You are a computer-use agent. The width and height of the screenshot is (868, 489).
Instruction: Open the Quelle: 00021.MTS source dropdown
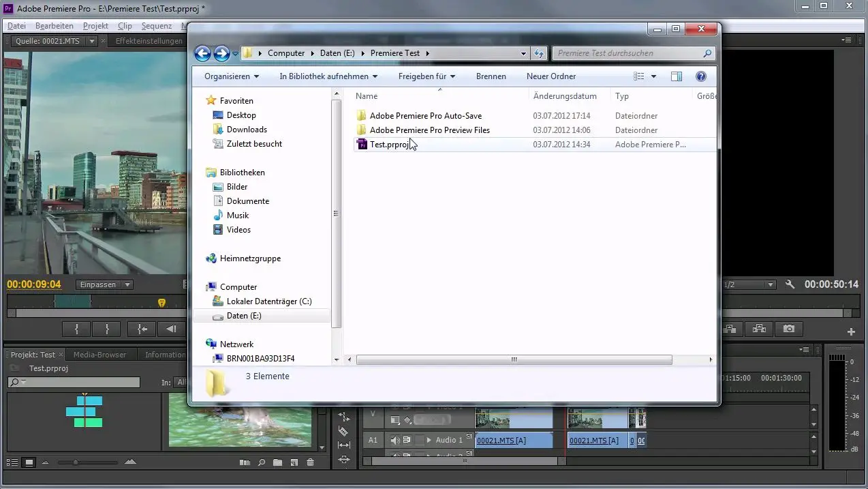click(92, 42)
